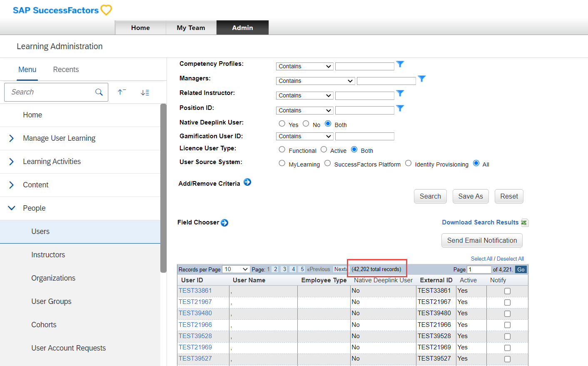The image size is (588, 366).
Task: Check Notify box for TEST39528
Action: click(507, 336)
